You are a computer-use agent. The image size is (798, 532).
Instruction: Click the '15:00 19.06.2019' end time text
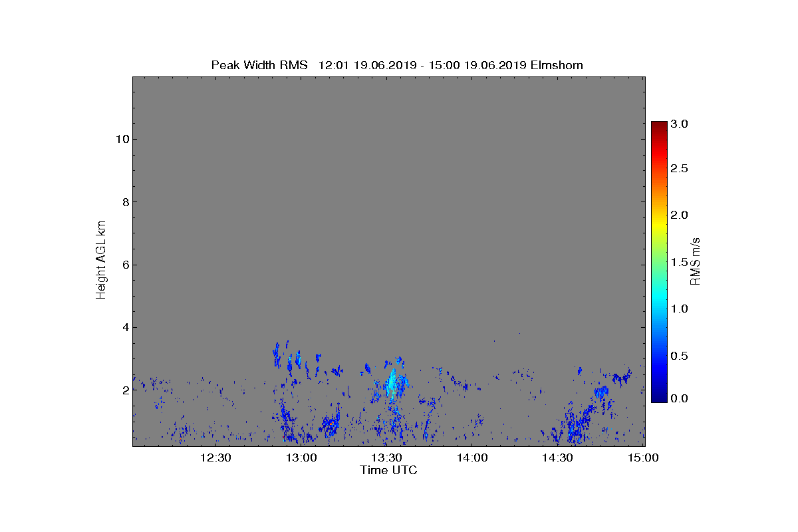478,65
